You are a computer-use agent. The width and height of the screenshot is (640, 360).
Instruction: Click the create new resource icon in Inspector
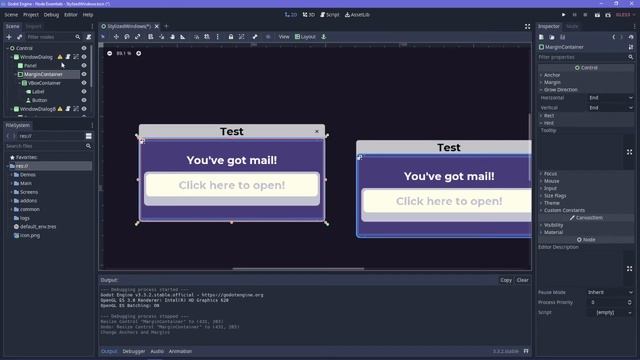[x=541, y=37]
